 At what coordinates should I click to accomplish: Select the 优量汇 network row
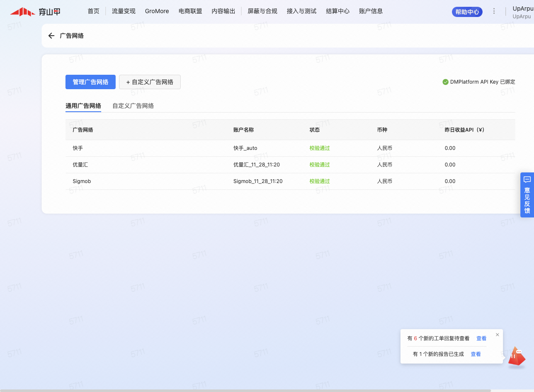pos(290,165)
